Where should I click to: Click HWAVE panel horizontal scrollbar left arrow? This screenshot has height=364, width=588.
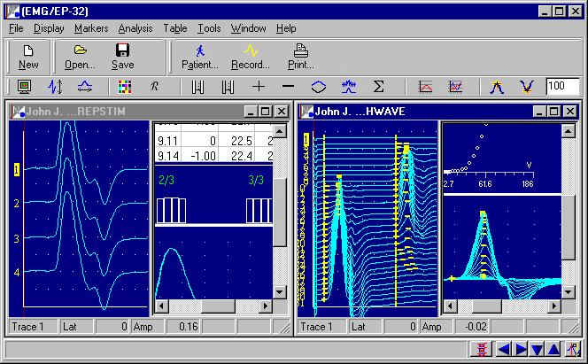pyautogui.click(x=450, y=306)
